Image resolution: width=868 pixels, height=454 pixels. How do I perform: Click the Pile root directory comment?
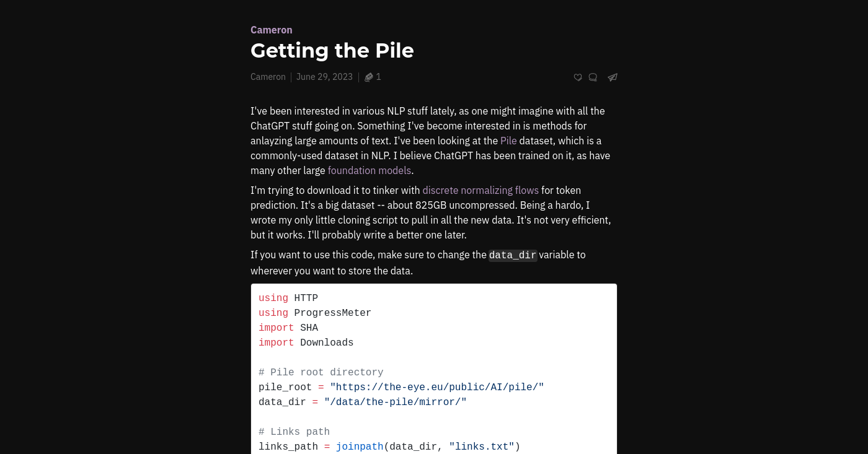(x=321, y=372)
